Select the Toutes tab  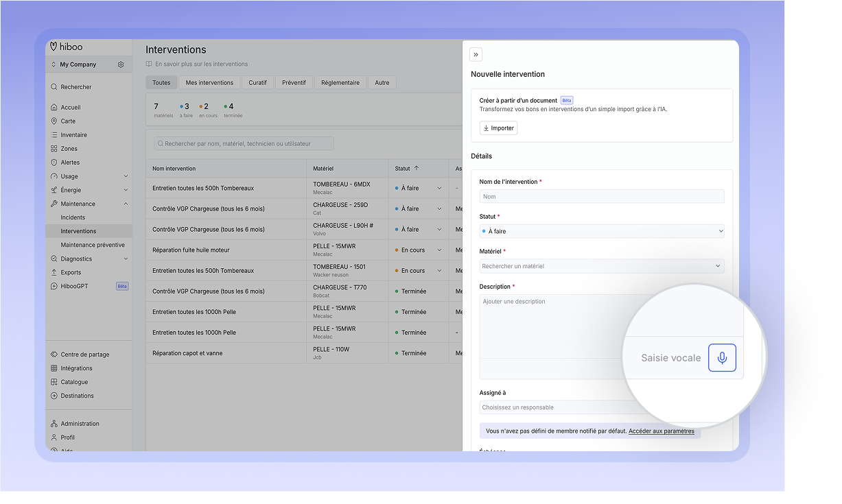coord(161,82)
